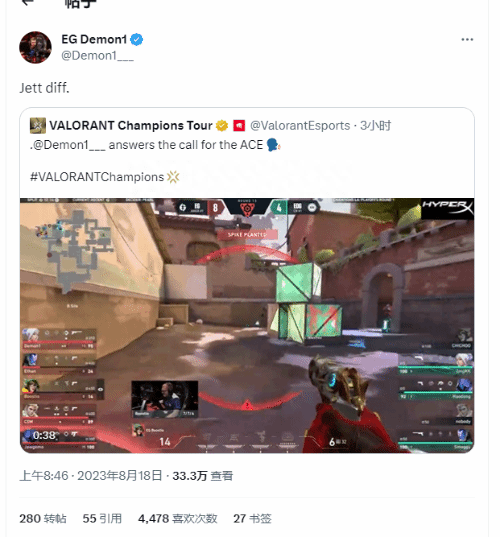The width and height of the screenshot is (500, 537).
Task: Open the #VALORANTChampions hashtag
Action: 97,177
